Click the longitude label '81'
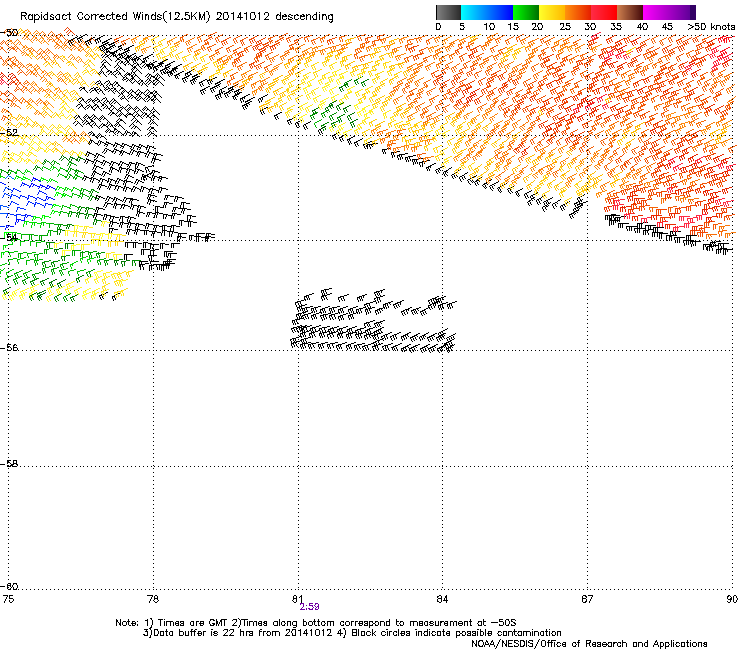740x650 pixels. [x=297, y=599]
